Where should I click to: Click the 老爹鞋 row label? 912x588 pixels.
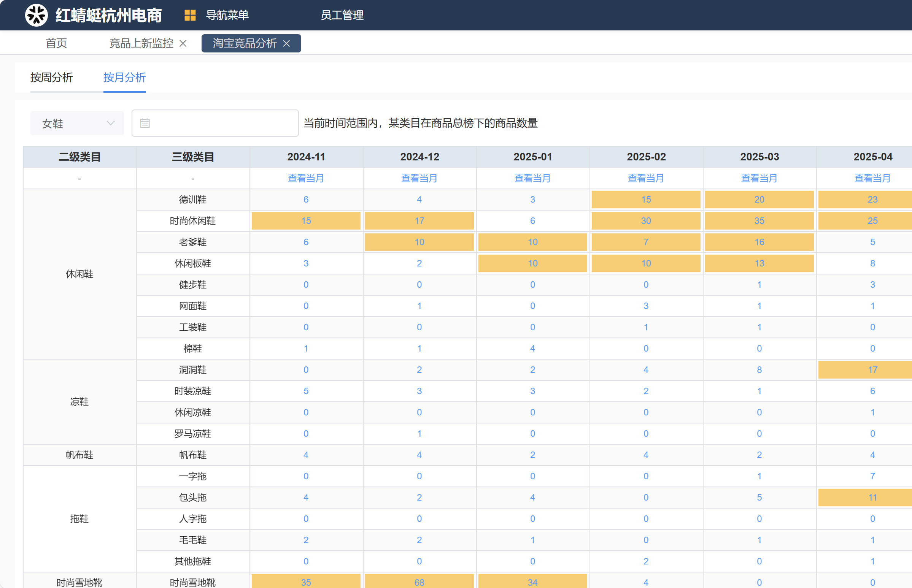[x=193, y=242]
